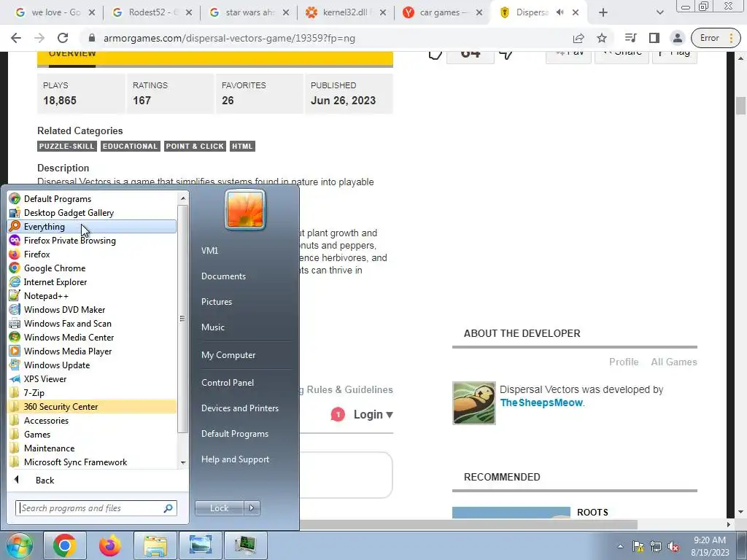This screenshot has width=747, height=560.
Task: Open the developer's All Games link
Action: pos(673,362)
